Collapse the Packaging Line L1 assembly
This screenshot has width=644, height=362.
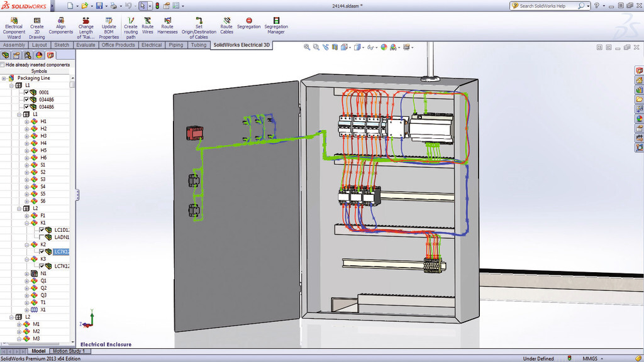10,84
